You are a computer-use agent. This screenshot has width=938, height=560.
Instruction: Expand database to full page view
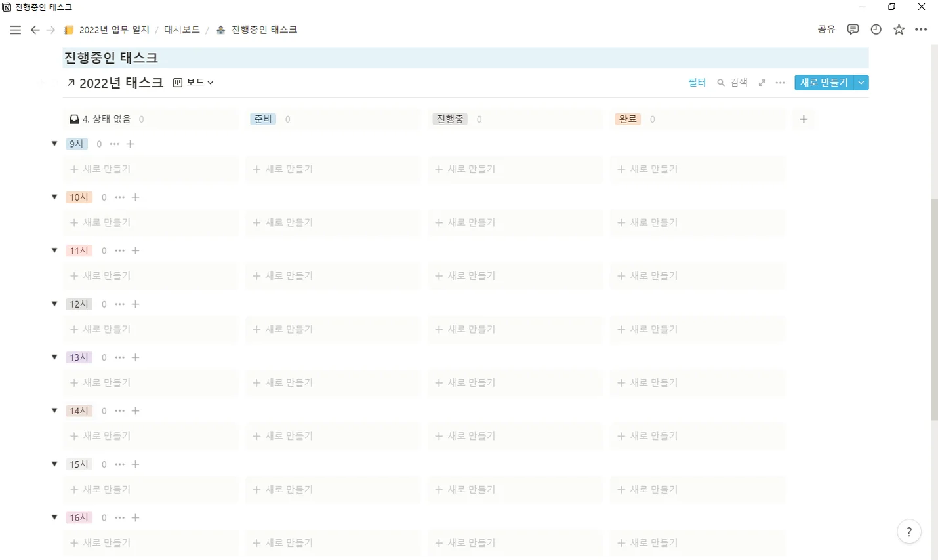coord(762,83)
